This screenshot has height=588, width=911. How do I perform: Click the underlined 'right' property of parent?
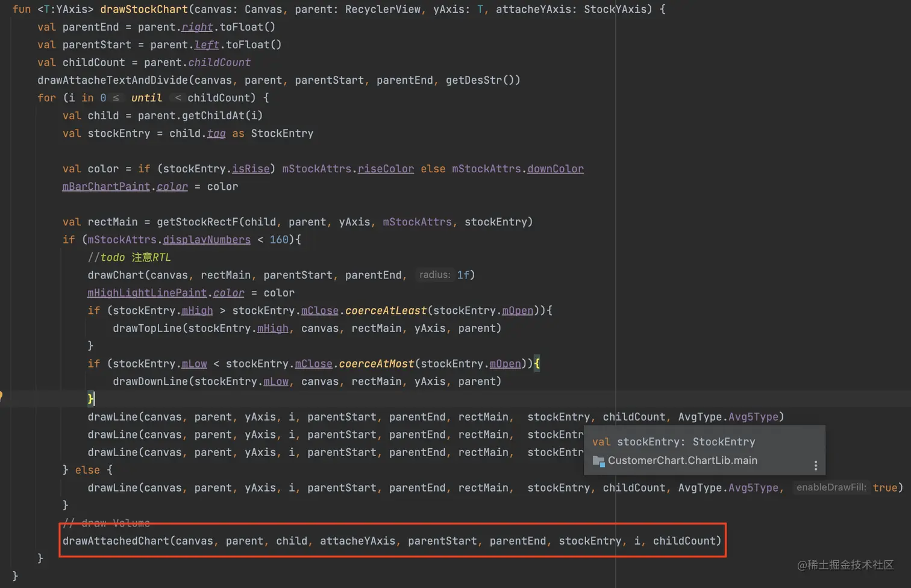click(x=197, y=27)
